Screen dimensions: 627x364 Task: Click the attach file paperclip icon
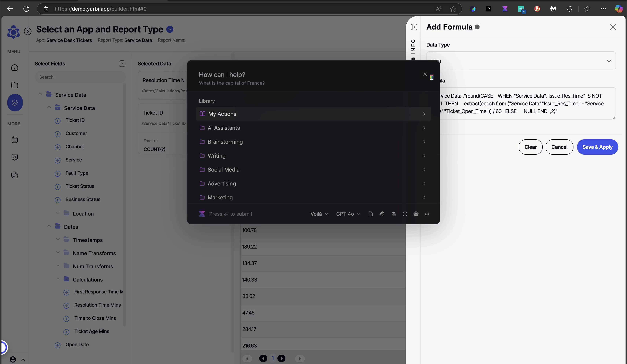[382, 214]
